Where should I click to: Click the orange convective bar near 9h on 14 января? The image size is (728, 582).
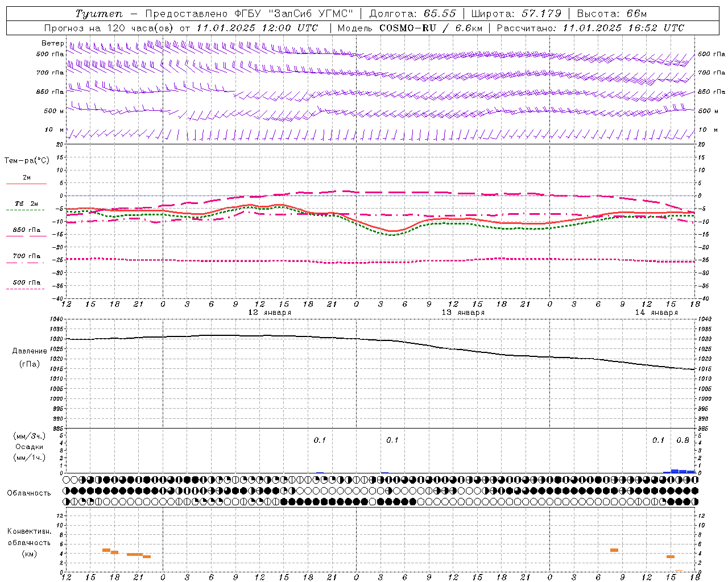614,550
